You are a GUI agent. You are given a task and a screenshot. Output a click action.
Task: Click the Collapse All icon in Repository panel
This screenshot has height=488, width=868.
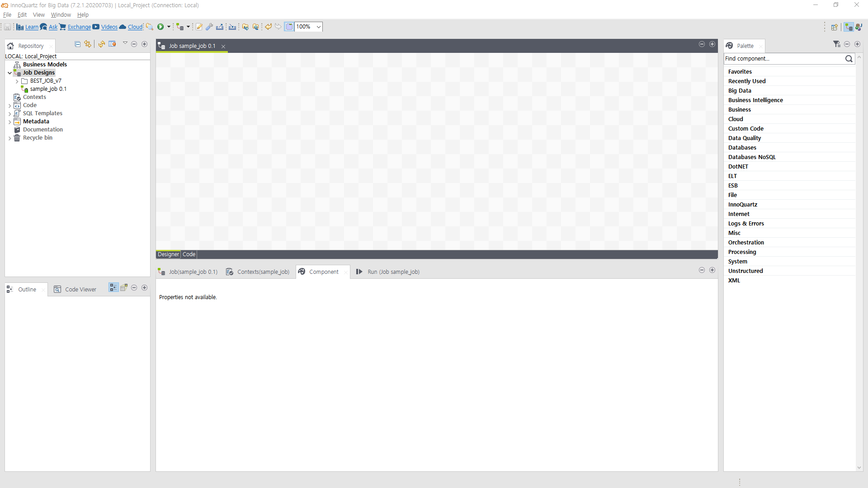pyautogui.click(x=78, y=44)
